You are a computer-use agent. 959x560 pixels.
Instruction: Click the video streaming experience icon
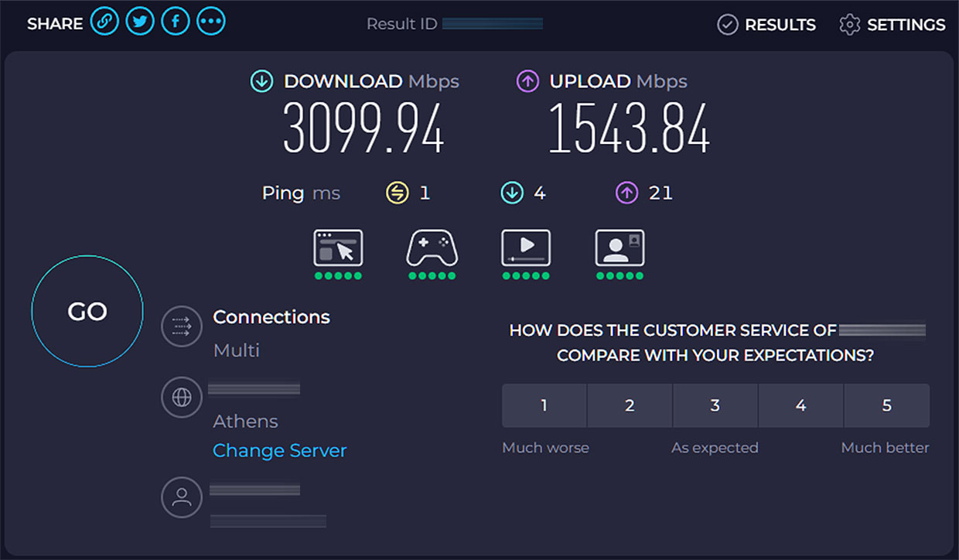(x=526, y=249)
